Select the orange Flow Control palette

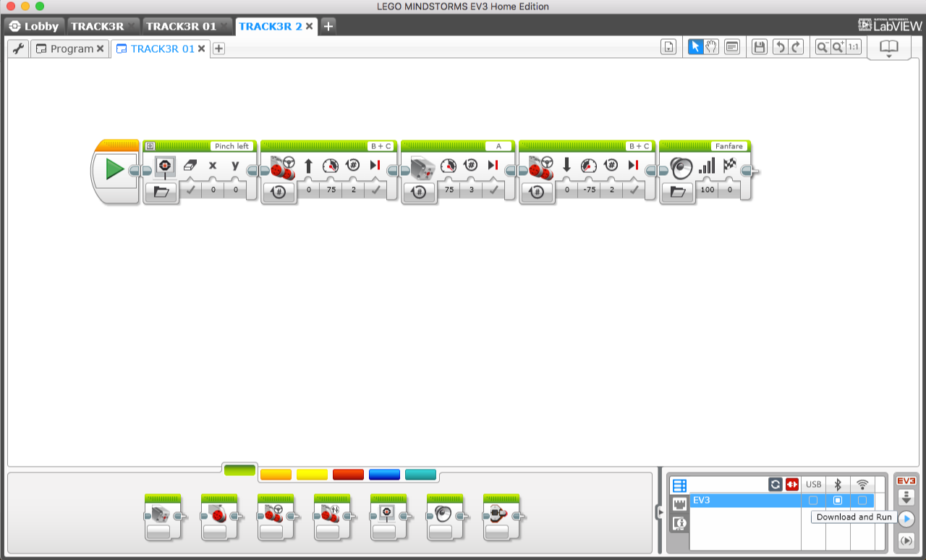click(x=276, y=475)
